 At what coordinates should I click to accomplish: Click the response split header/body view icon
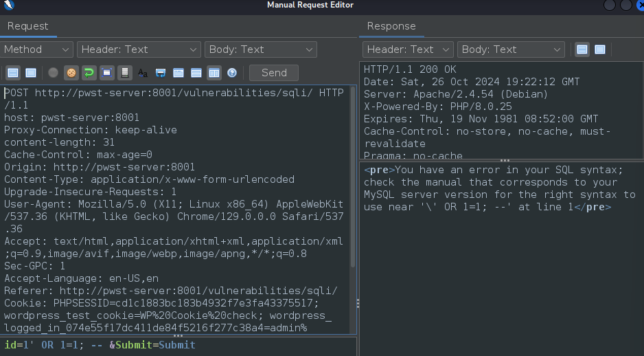[582, 49]
